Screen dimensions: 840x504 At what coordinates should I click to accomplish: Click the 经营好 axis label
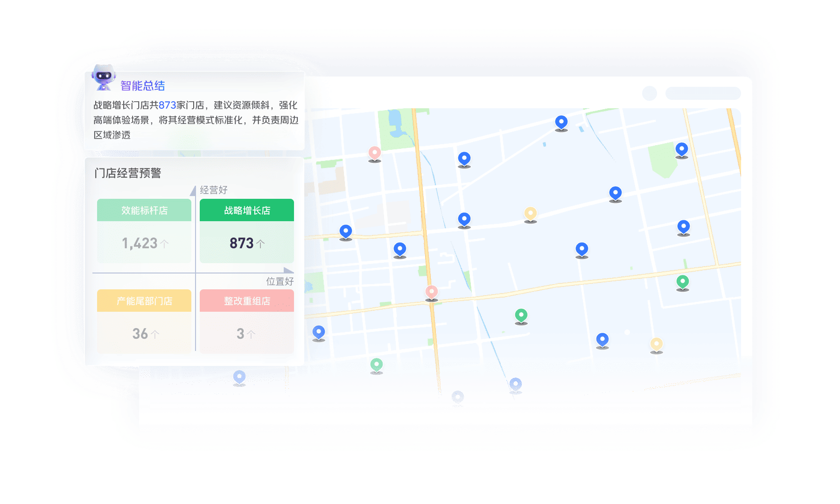[x=214, y=190]
